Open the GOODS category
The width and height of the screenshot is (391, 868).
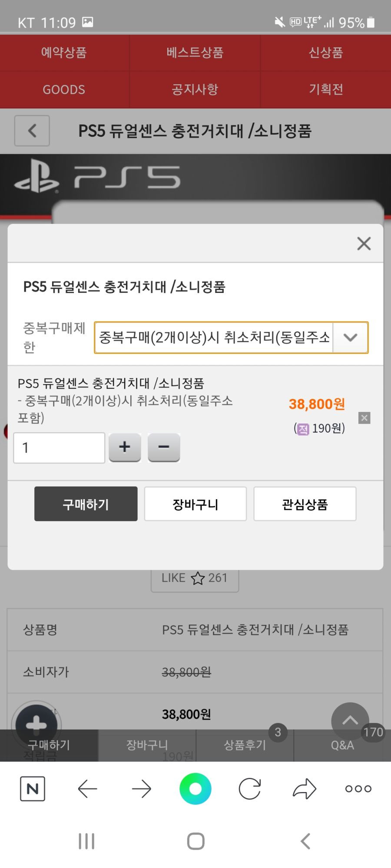(64, 89)
